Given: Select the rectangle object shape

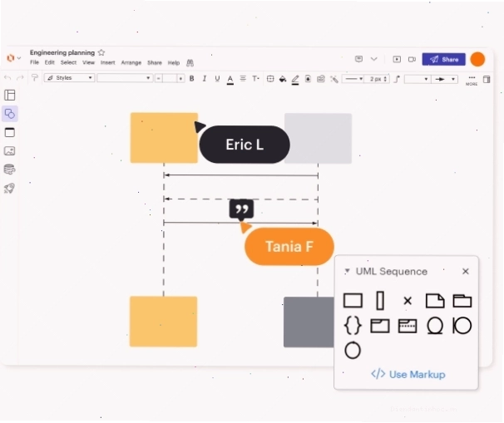Looking at the screenshot, I should click(353, 301).
